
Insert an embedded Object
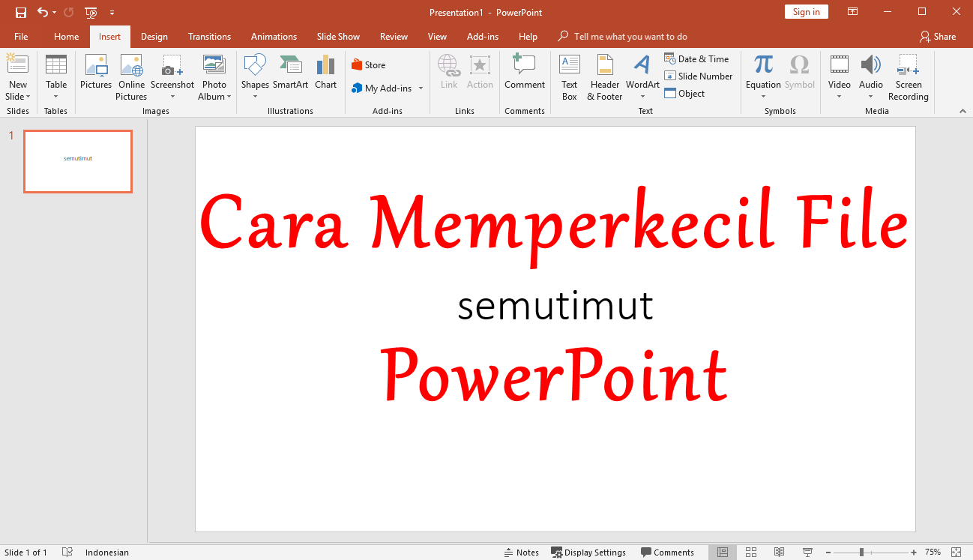coord(684,94)
